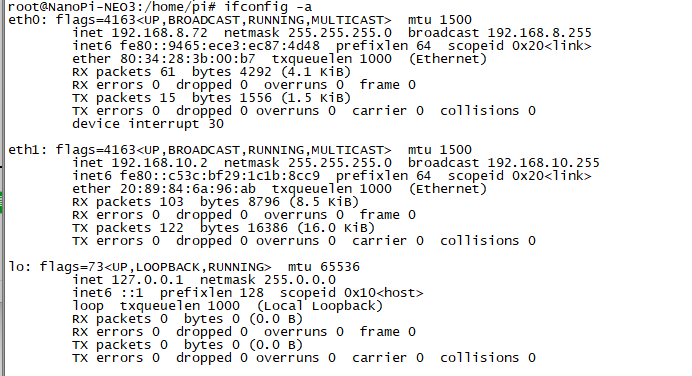The image size is (692, 376).
Task: Click the device interrupt 30 line
Action: click(148, 124)
